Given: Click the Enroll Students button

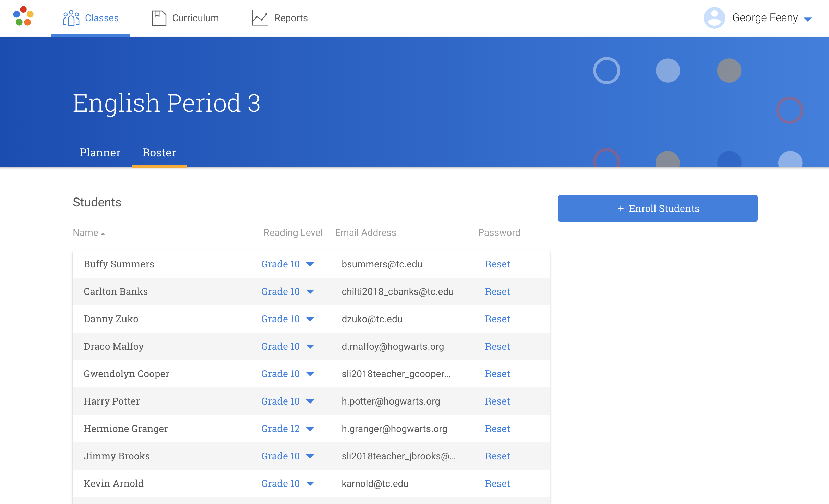Looking at the screenshot, I should (658, 208).
